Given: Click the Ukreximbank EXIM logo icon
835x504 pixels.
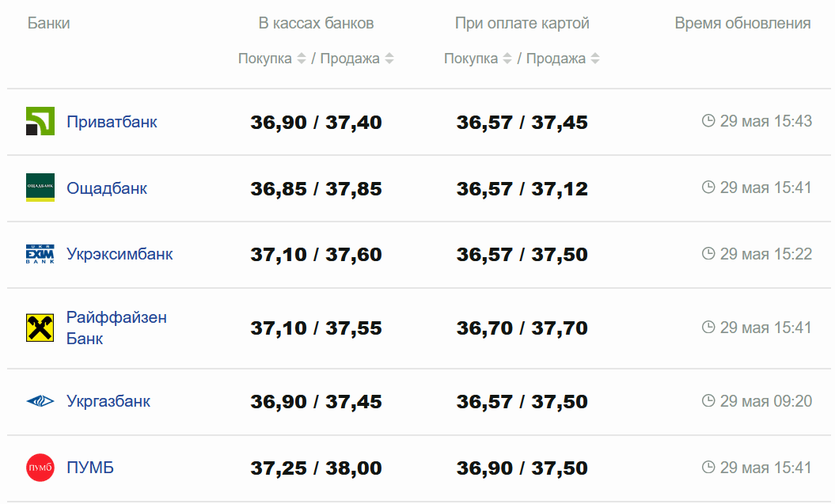Looking at the screenshot, I should (40, 254).
